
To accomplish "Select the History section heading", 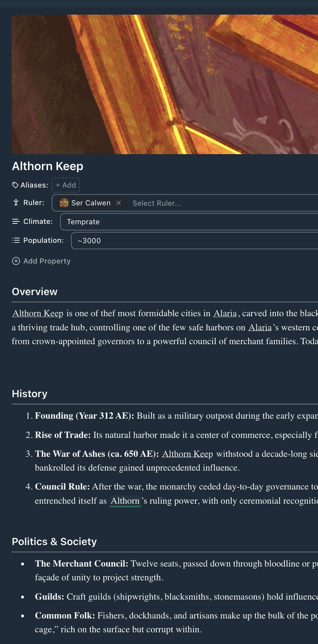I will (29, 393).
